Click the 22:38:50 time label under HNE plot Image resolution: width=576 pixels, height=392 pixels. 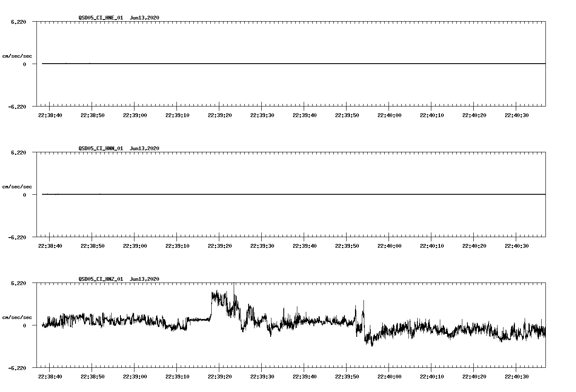[92, 115]
